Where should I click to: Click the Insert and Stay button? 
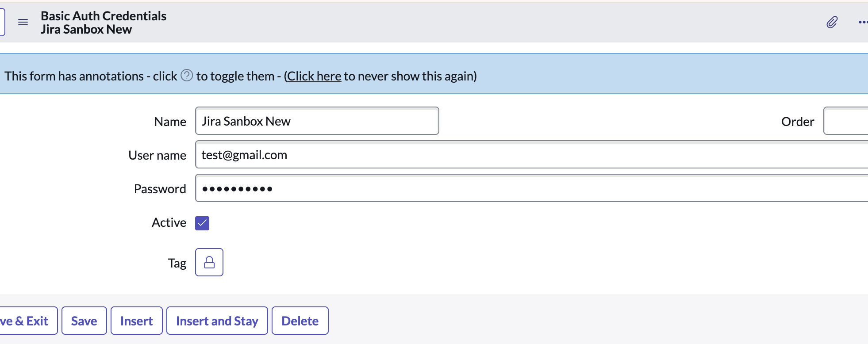[x=217, y=321]
